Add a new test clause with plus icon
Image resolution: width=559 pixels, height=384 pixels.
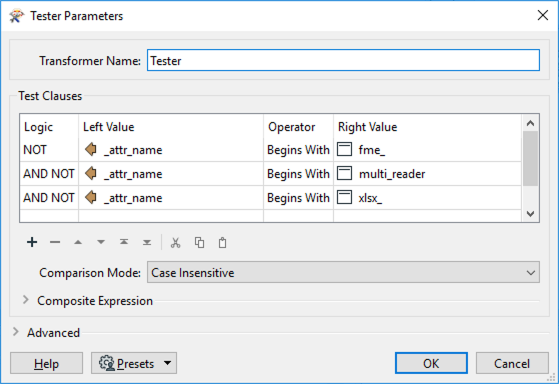32,242
